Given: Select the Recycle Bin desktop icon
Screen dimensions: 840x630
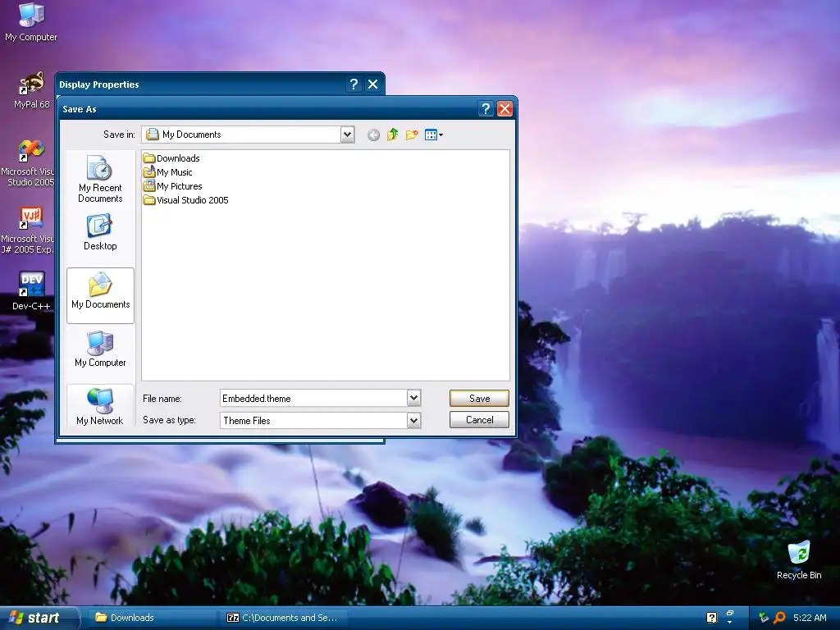Looking at the screenshot, I should (799, 560).
